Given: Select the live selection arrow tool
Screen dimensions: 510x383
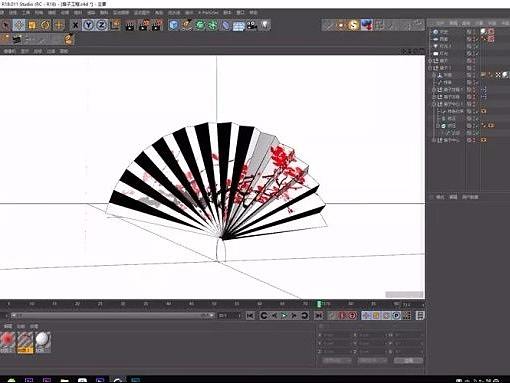Looking at the screenshot, I should 5,25.
